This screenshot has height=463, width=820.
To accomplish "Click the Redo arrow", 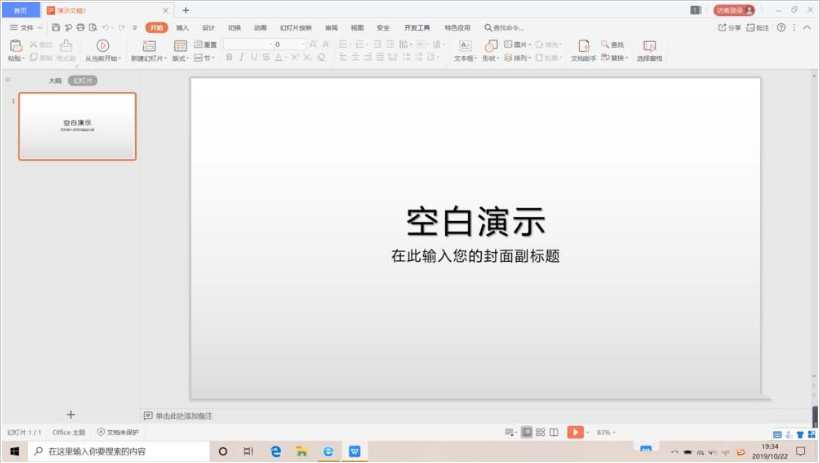I will click(121, 27).
